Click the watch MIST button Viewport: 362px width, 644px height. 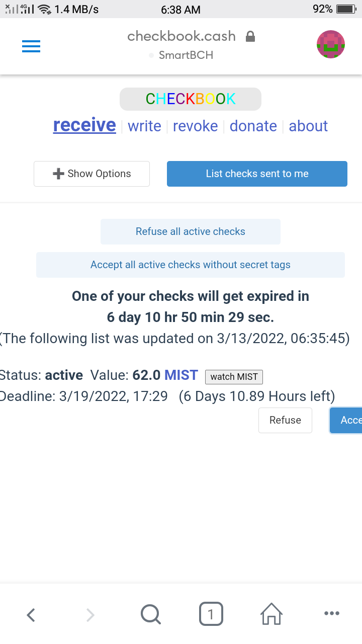point(234,377)
